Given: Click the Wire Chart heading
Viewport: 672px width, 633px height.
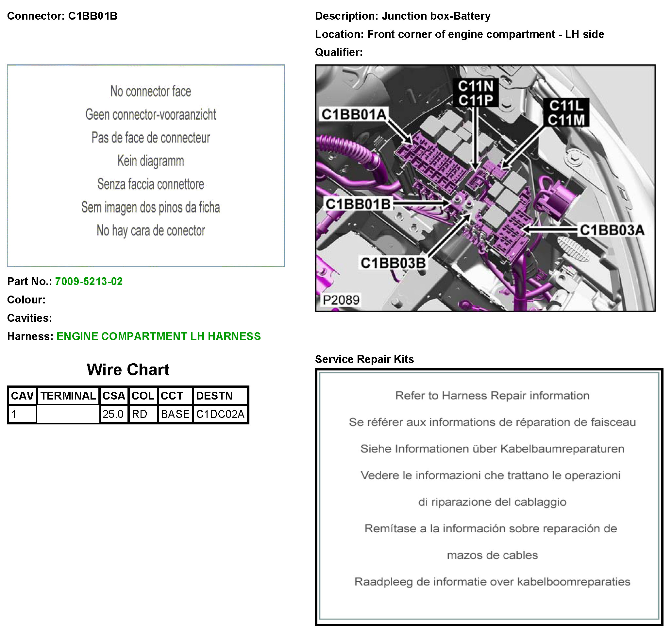Looking at the screenshot, I should tap(128, 370).
